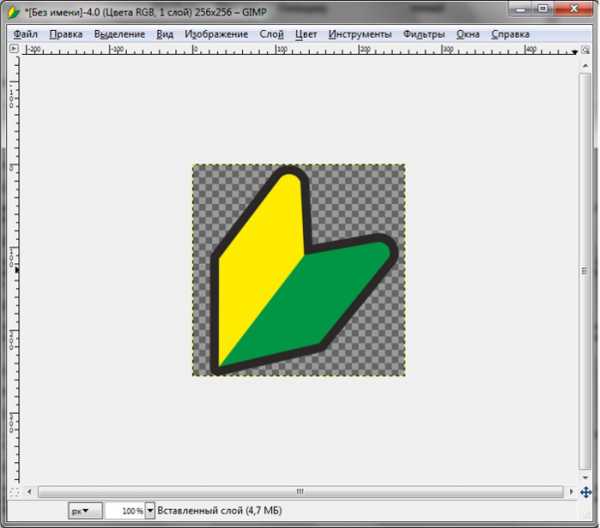Minimize the GIMP window
600x528 pixels.
(521, 9)
